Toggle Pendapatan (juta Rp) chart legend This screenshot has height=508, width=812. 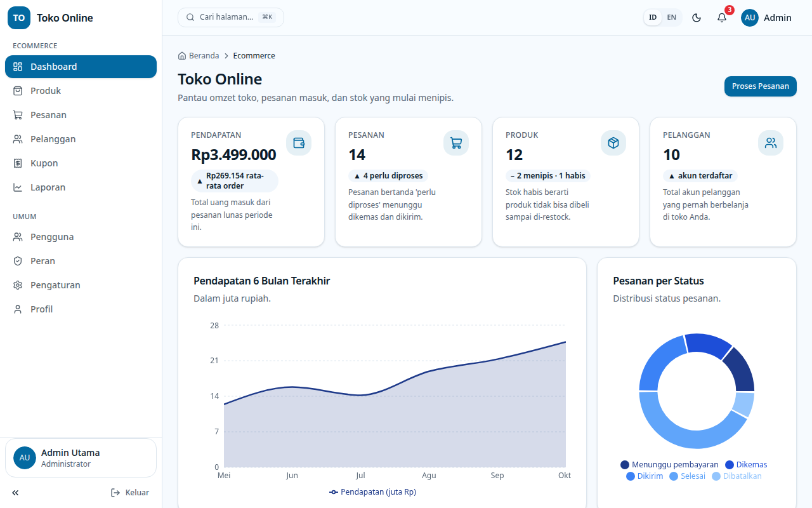[x=373, y=492]
